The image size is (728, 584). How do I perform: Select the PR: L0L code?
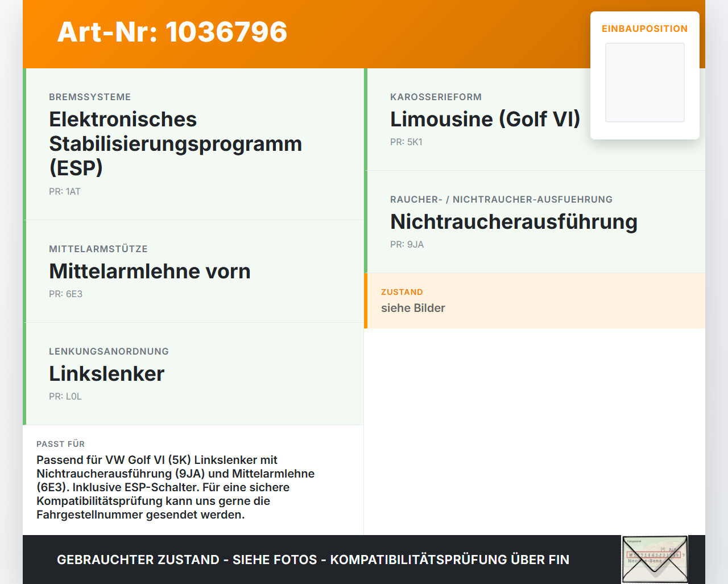point(65,397)
